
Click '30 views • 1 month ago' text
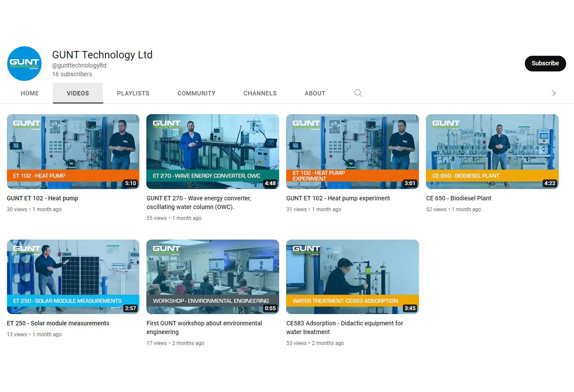click(34, 210)
